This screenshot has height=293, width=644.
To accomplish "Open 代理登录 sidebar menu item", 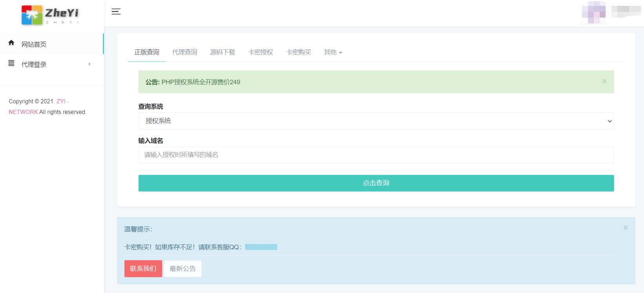I will pyautogui.click(x=52, y=64).
